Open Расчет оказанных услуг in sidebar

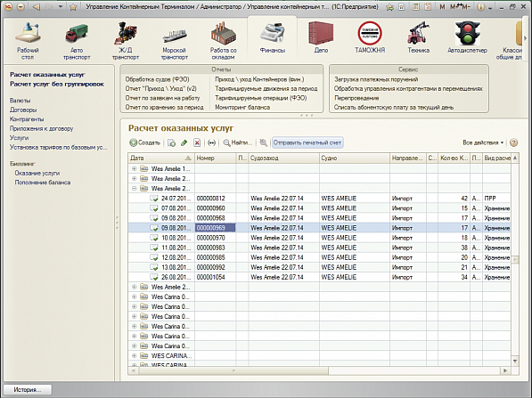pyautogui.click(x=47, y=74)
